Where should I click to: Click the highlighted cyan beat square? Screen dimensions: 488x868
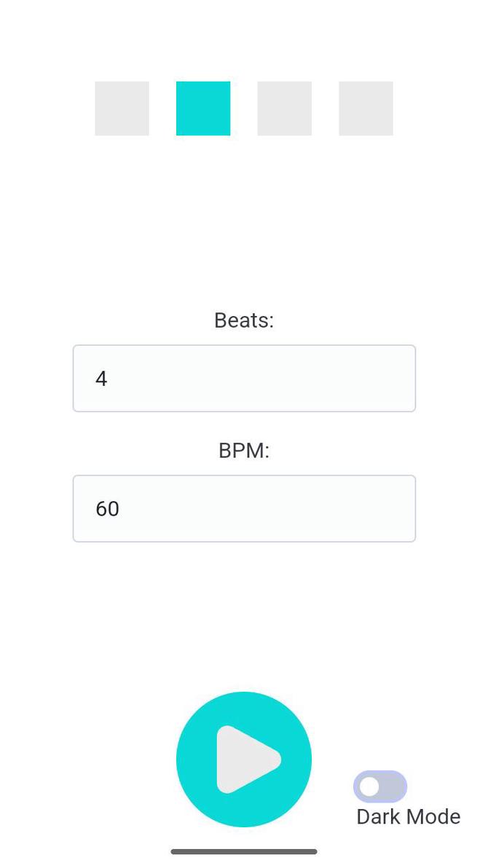click(203, 108)
